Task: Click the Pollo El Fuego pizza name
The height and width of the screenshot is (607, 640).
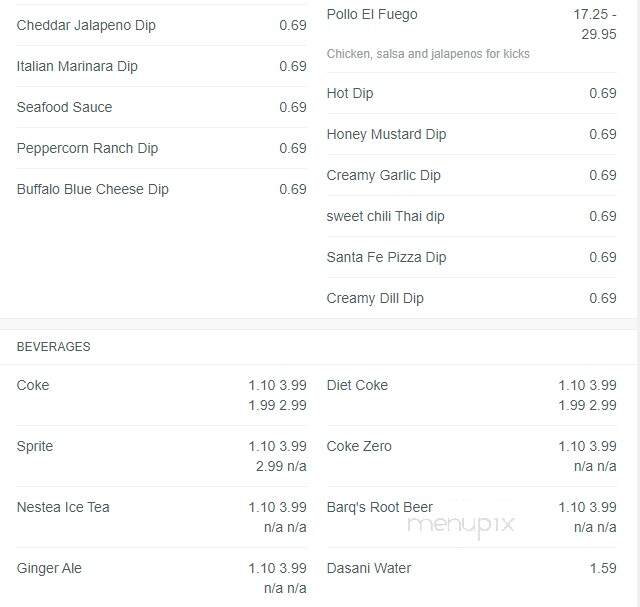Action: (372, 14)
